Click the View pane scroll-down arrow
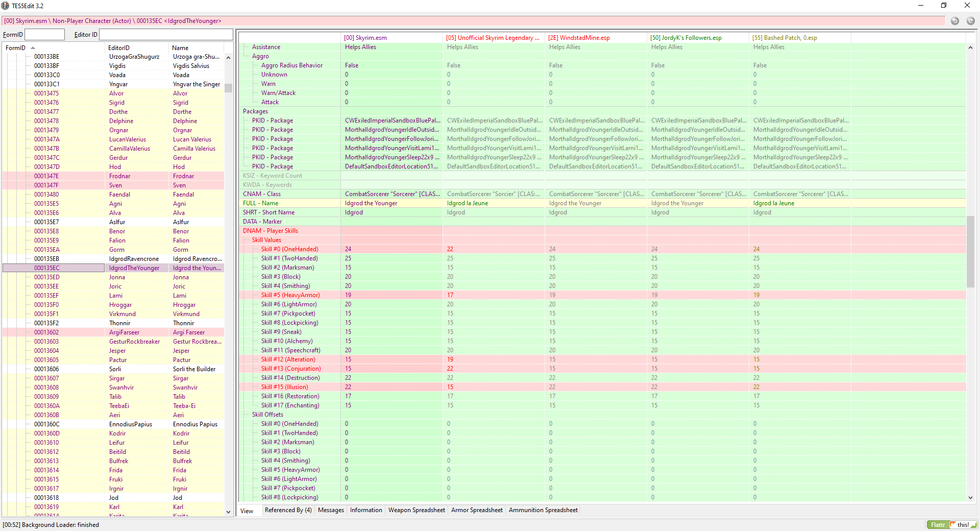The image size is (980, 531). pos(970,497)
